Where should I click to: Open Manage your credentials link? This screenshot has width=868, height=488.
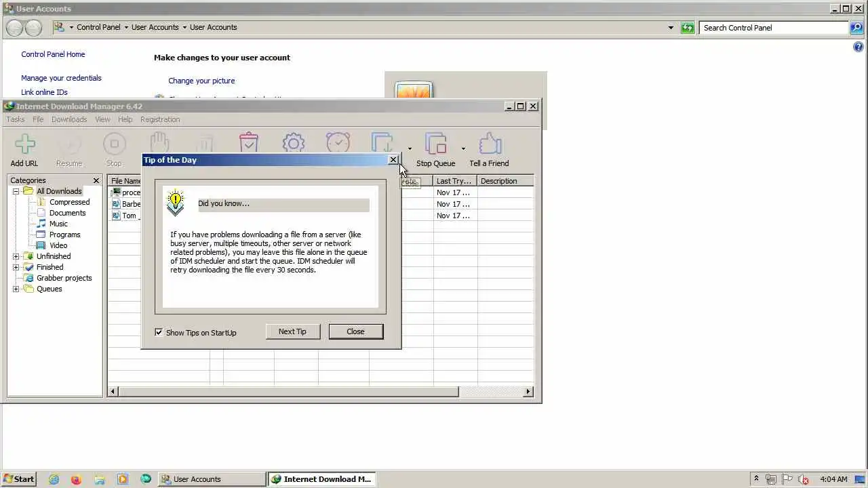click(61, 78)
